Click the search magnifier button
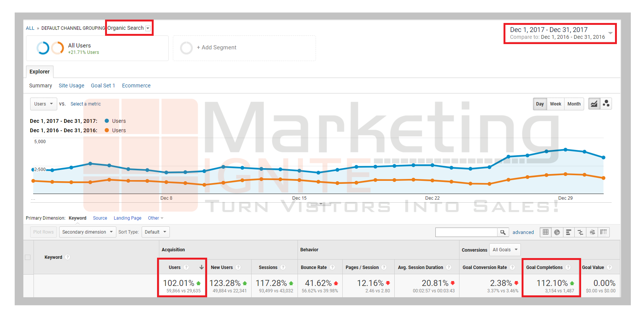The width and height of the screenshot is (644, 324). coord(503,232)
